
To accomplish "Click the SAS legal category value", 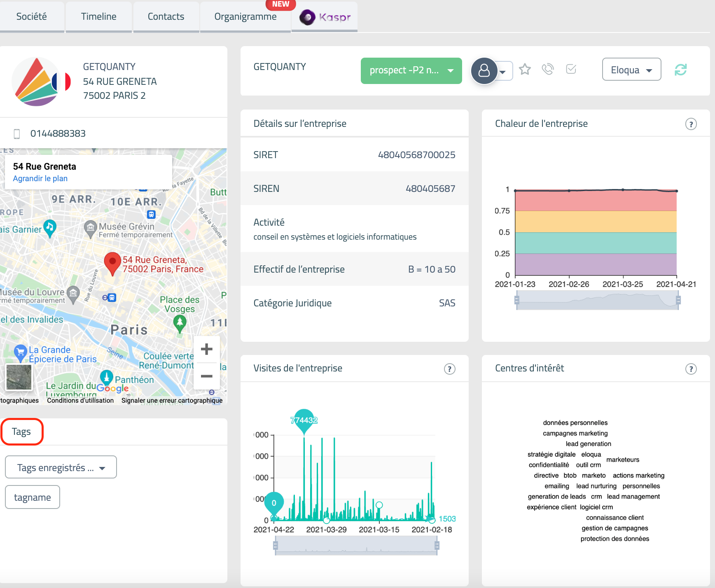I will pos(447,303).
